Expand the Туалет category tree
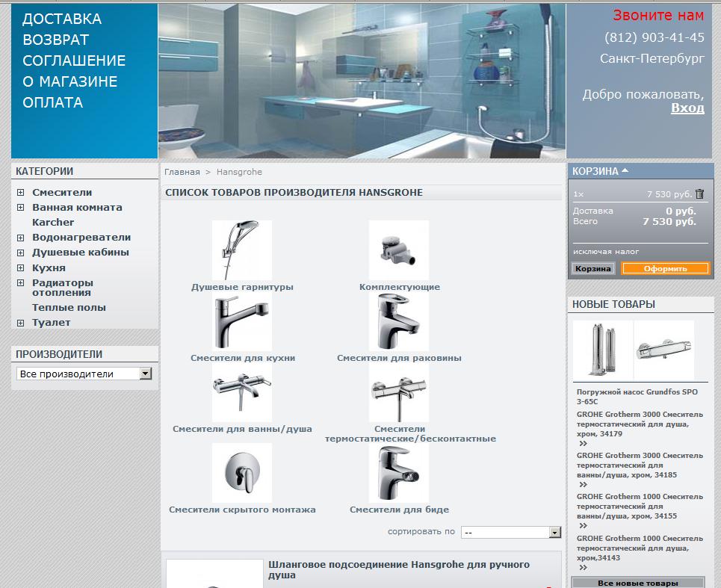The height and width of the screenshot is (588, 721). [20, 323]
